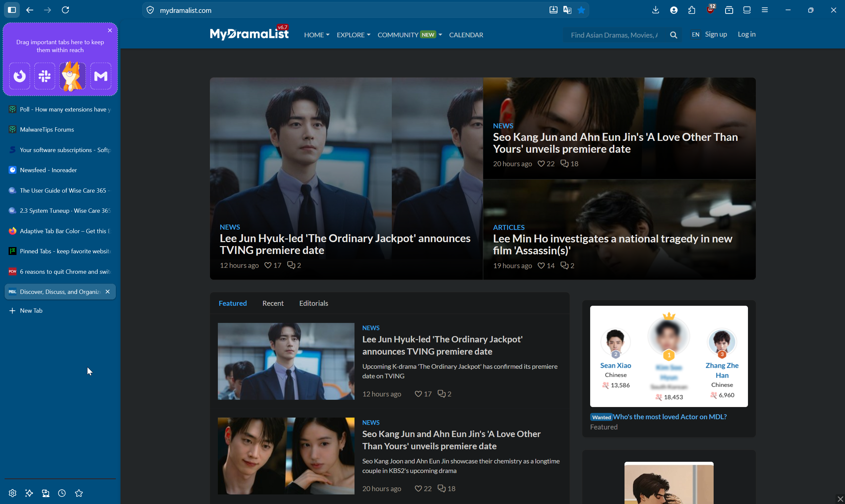Image resolution: width=845 pixels, height=504 pixels.
Task: Open the translate page icon
Action: tap(567, 10)
